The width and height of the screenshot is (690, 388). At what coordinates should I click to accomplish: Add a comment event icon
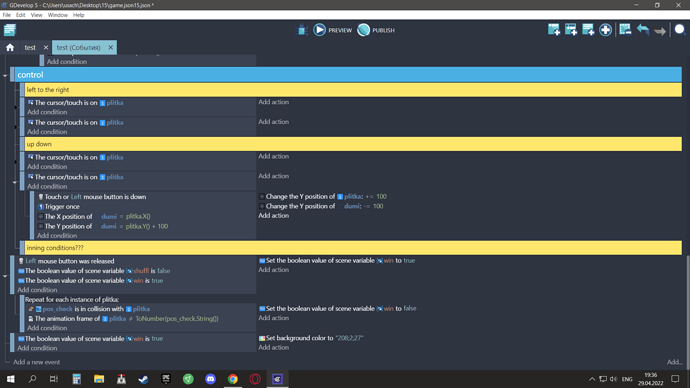[x=588, y=30]
